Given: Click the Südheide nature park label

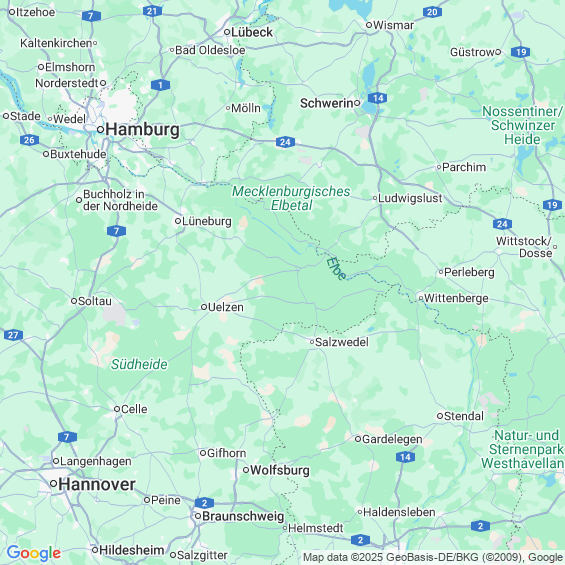Looking at the screenshot, I should [139, 364].
